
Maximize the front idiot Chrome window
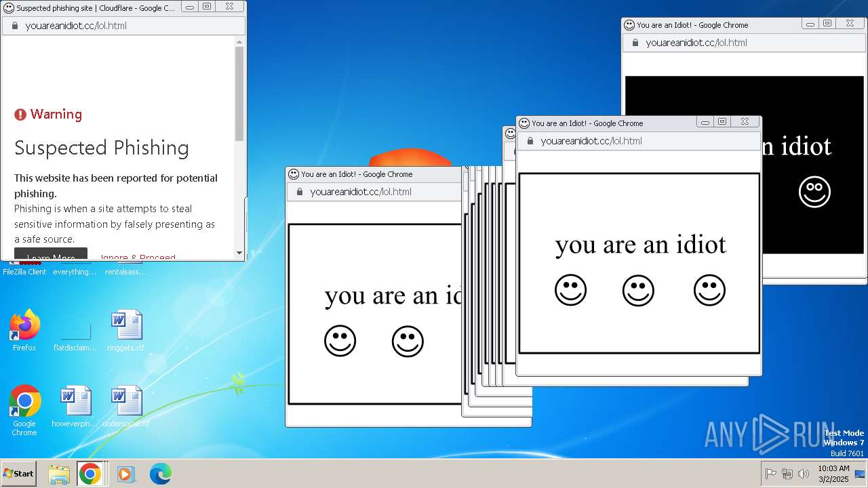pyautogui.click(x=722, y=122)
